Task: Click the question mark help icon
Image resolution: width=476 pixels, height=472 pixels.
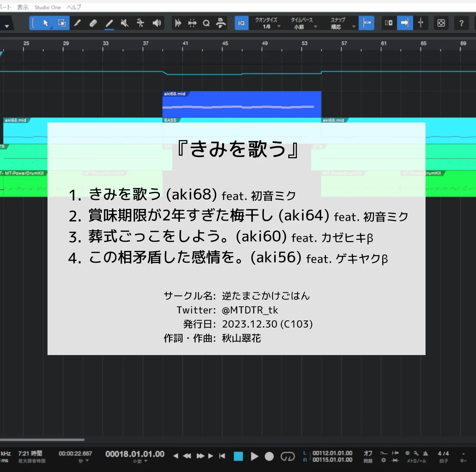Action: [461, 23]
